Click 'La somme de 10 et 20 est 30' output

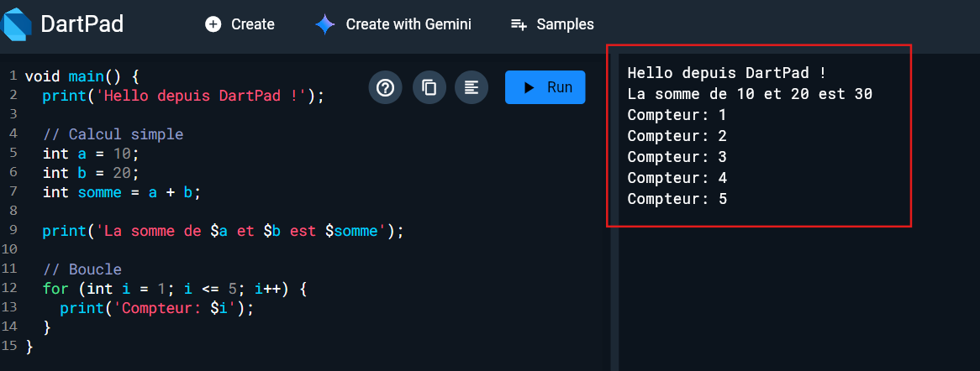pos(749,94)
